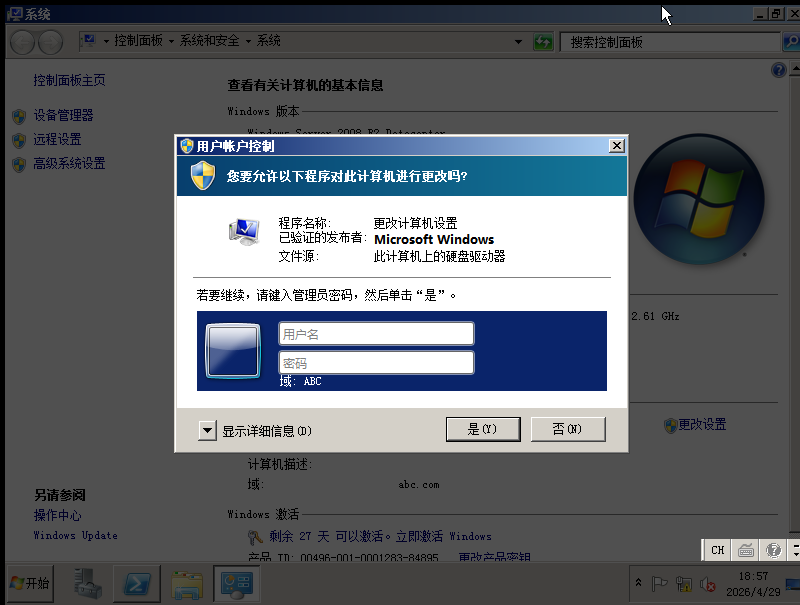This screenshot has height=605, width=800.
Task: Click 控制面板 breadcrumb segment
Action: tap(138, 40)
